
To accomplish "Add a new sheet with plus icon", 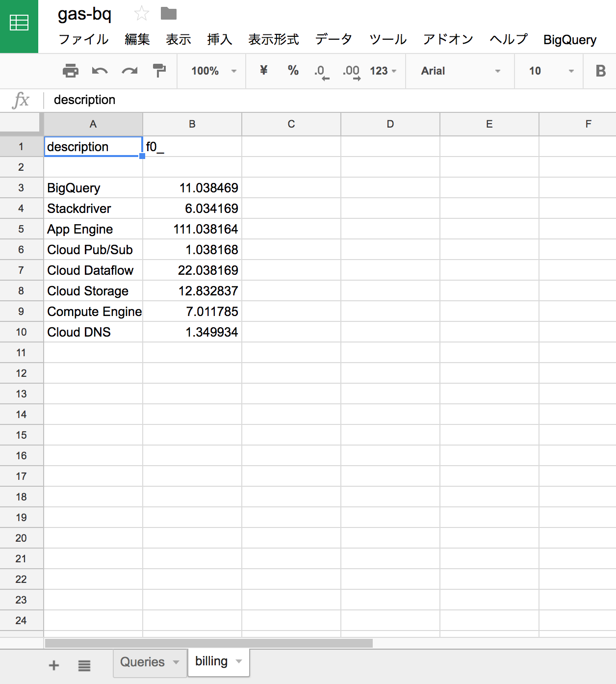I will tap(54, 665).
